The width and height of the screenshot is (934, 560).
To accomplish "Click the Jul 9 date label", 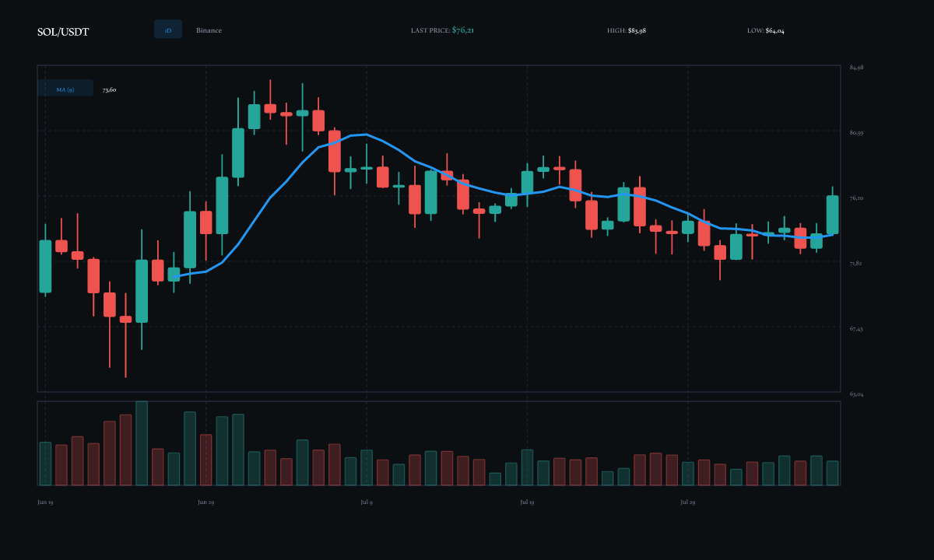I will click(x=367, y=502).
